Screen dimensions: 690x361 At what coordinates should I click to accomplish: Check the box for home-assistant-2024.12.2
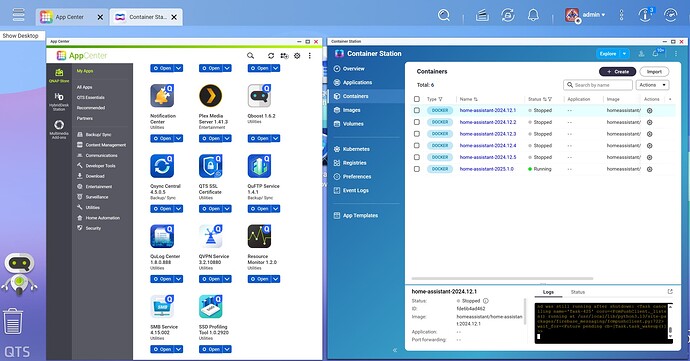tap(417, 122)
